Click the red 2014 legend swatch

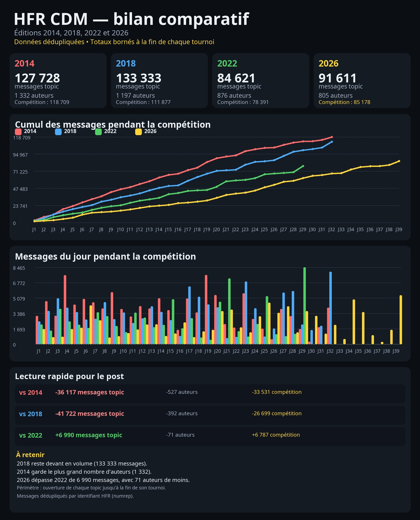click(18, 132)
